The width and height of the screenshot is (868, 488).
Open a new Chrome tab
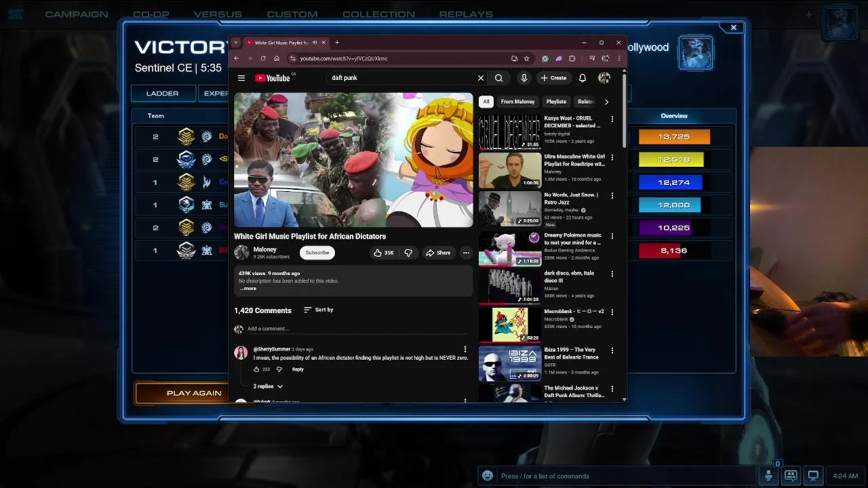[x=337, y=43]
